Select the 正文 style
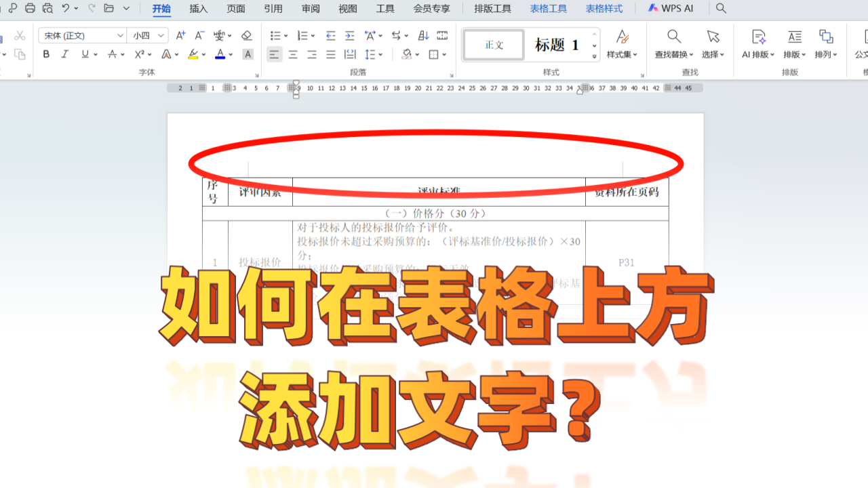This screenshot has width=868, height=488. pyautogui.click(x=494, y=45)
